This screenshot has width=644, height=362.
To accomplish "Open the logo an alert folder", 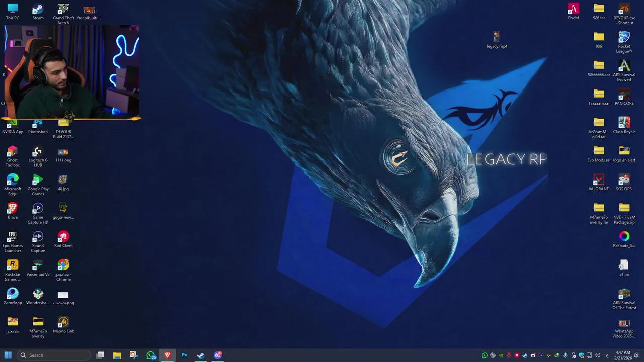I will pos(624,154).
